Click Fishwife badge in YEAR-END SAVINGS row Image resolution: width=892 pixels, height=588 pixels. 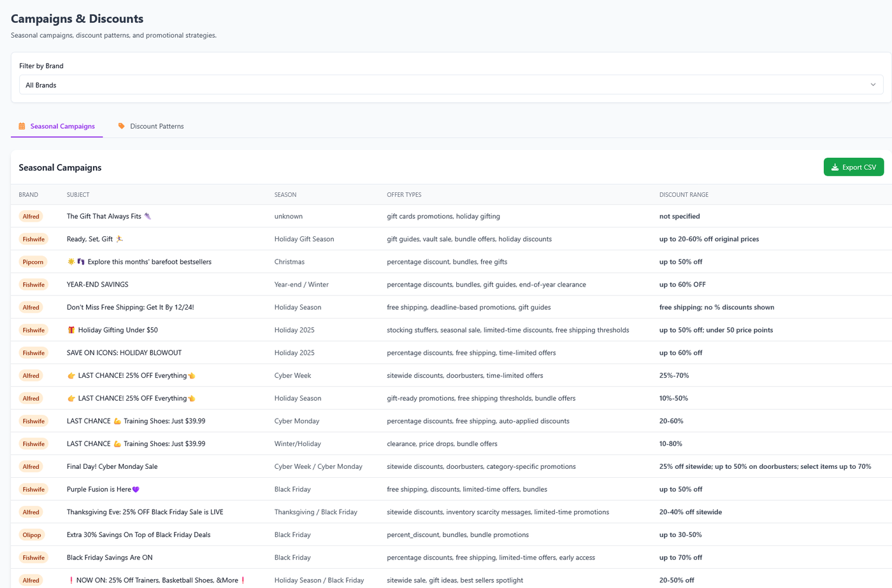point(34,285)
